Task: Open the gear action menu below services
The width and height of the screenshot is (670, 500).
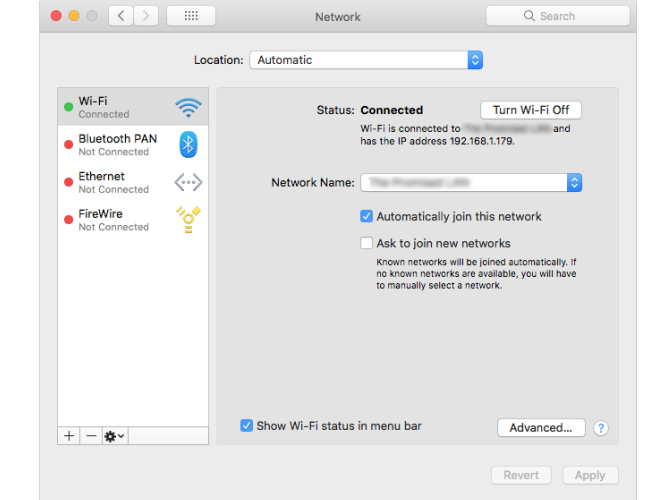Action: (x=115, y=436)
